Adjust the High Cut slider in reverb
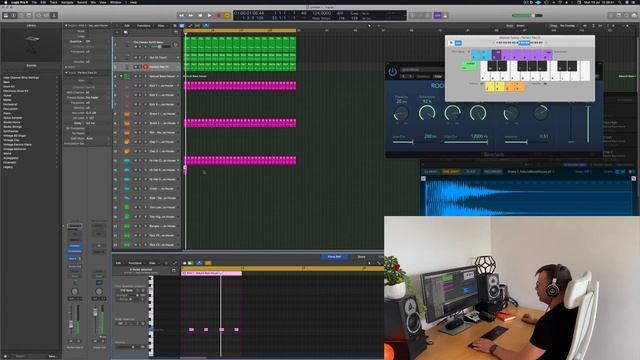 point(466,142)
